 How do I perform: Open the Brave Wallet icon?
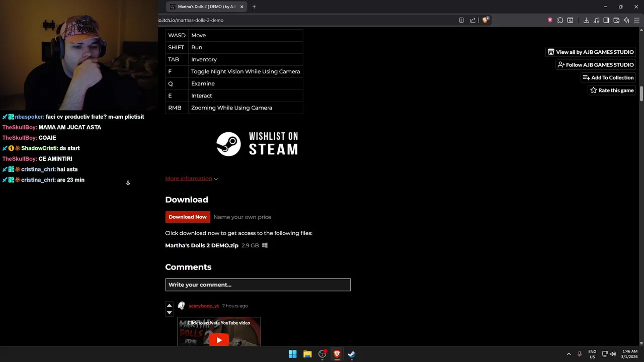pyautogui.click(x=616, y=20)
